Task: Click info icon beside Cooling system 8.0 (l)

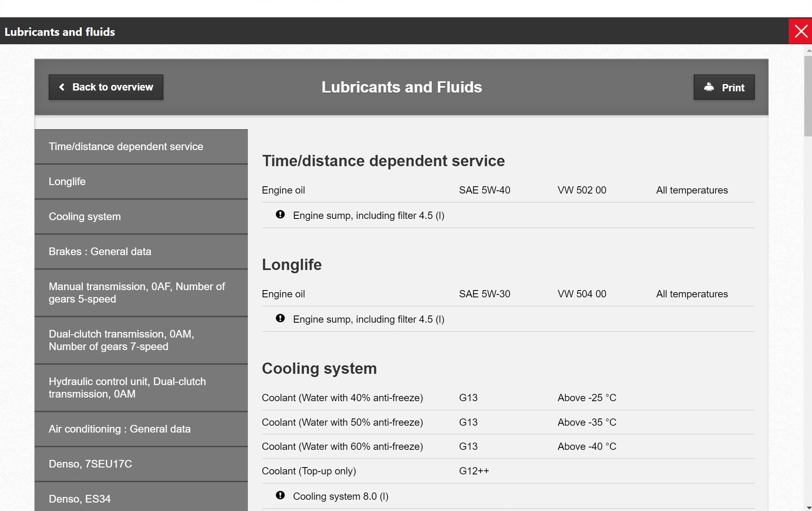Action: (x=280, y=495)
